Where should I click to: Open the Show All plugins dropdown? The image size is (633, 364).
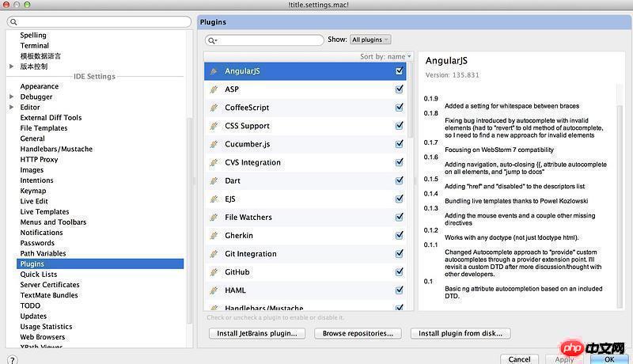pos(370,40)
